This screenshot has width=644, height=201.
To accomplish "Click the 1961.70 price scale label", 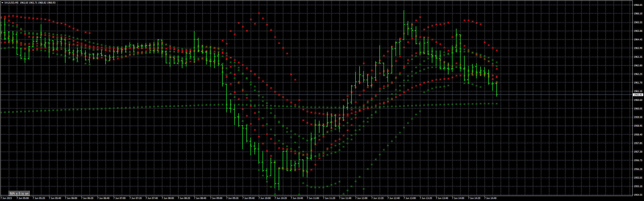I will click(x=638, y=83).
